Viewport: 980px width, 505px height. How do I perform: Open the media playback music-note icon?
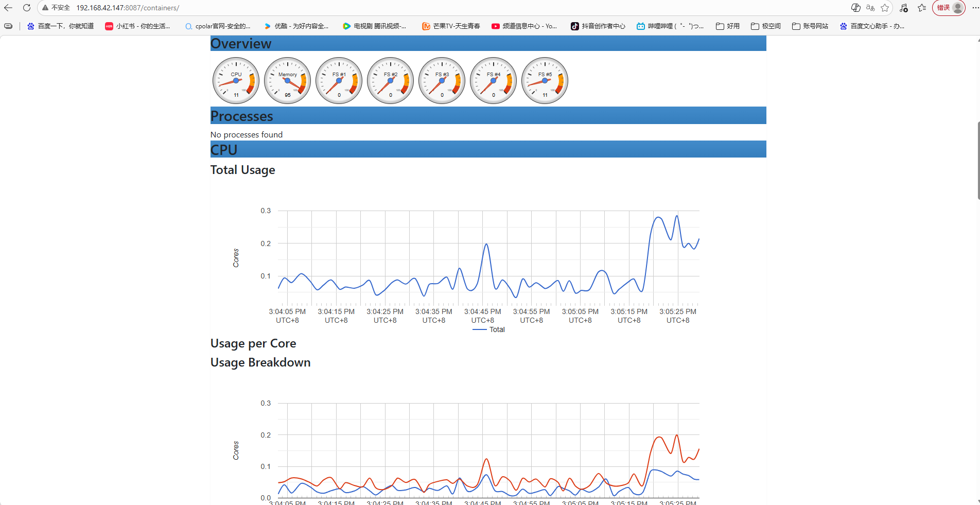(x=904, y=8)
